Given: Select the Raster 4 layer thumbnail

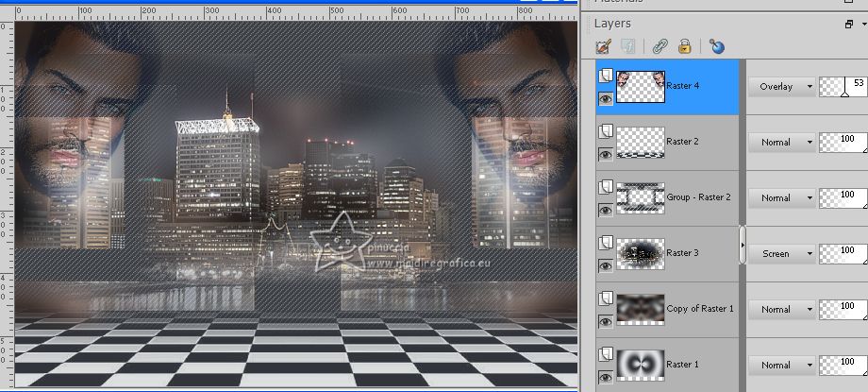Looking at the screenshot, I should point(641,87).
